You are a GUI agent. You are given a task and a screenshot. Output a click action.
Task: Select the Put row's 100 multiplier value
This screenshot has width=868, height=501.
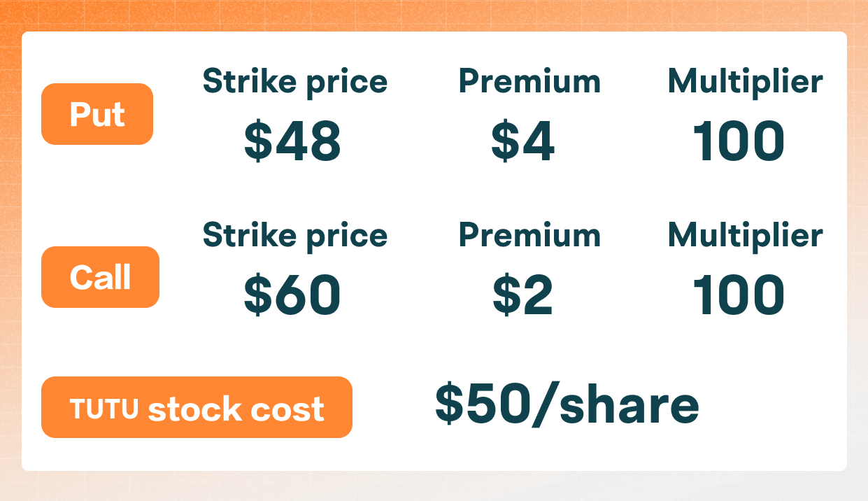point(739,141)
